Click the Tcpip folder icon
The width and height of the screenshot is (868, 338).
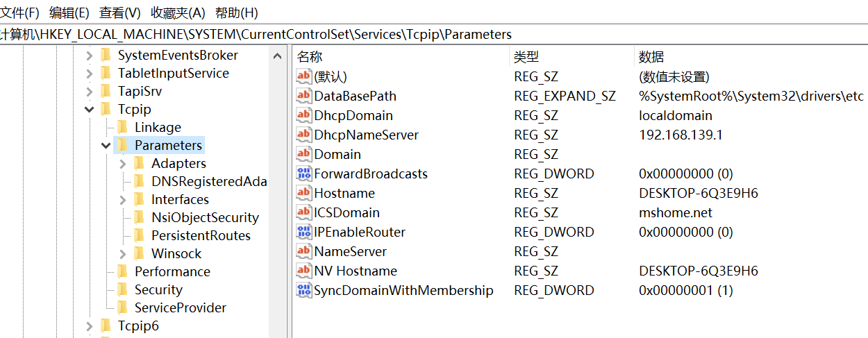pyautogui.click(x=106, y=109)
